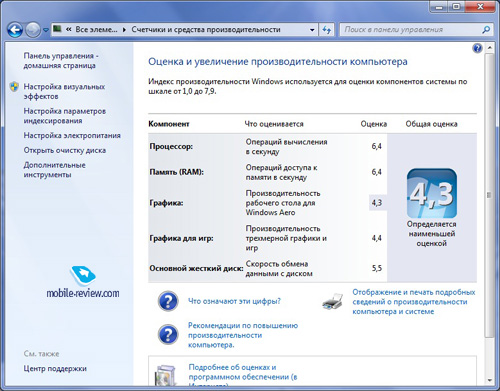Image resolution: width=500 pixels, height=391 pixels.
Task: Select the 'Основной жесткий диск:' label
Action: [x=196, y=268]
